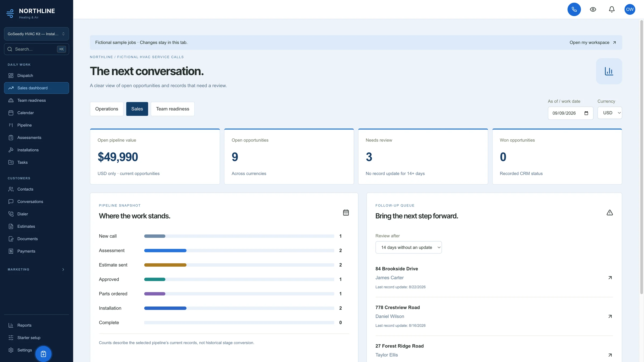Open the Review after dropdown
Screen dimensions: 644x362
408,248
